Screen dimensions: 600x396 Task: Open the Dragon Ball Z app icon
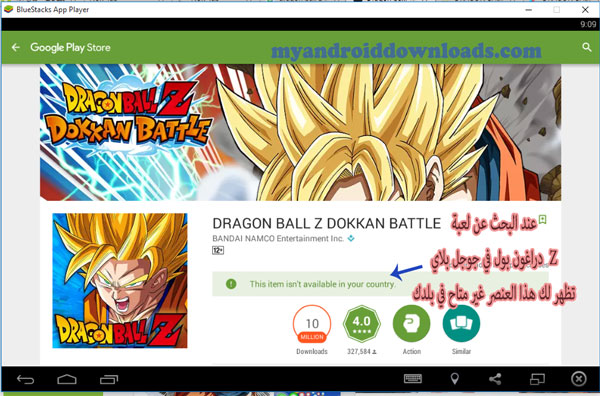(120, 280)
